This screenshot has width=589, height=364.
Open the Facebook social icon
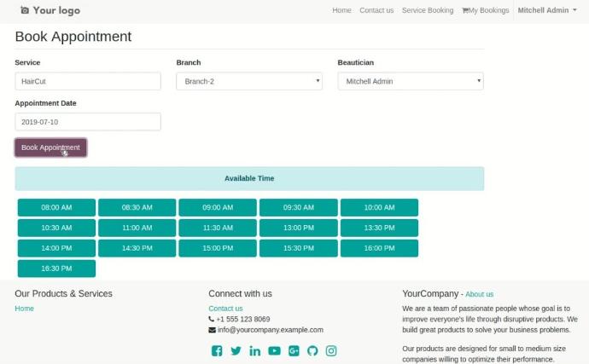(x=217, y=351)
